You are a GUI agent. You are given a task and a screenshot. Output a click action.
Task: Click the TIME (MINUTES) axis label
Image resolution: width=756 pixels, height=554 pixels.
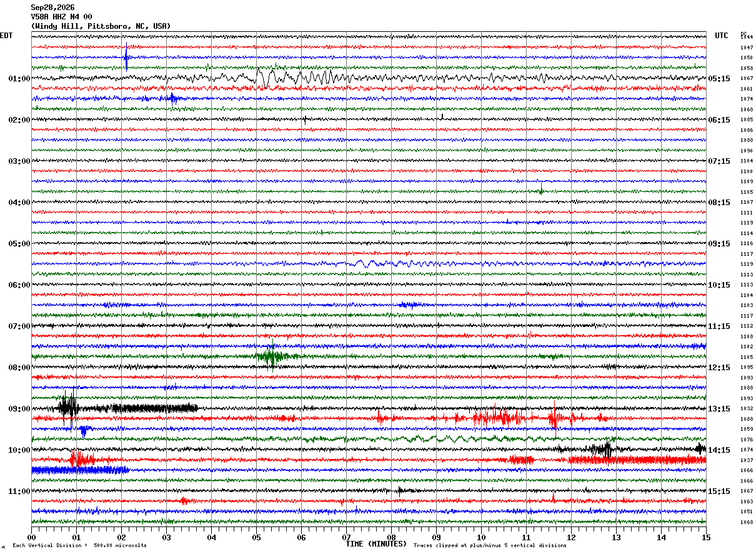click(376, 544)
